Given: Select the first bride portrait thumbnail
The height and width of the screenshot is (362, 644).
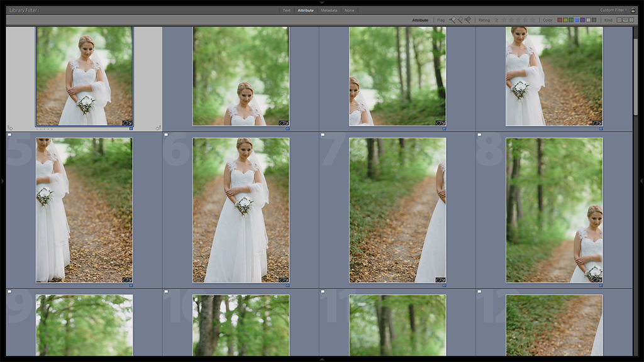Looking at the screenshot, I should point(84,76).
